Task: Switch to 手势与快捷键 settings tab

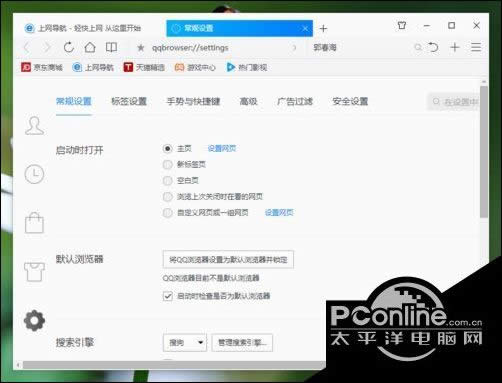Action: pos(193,101)
